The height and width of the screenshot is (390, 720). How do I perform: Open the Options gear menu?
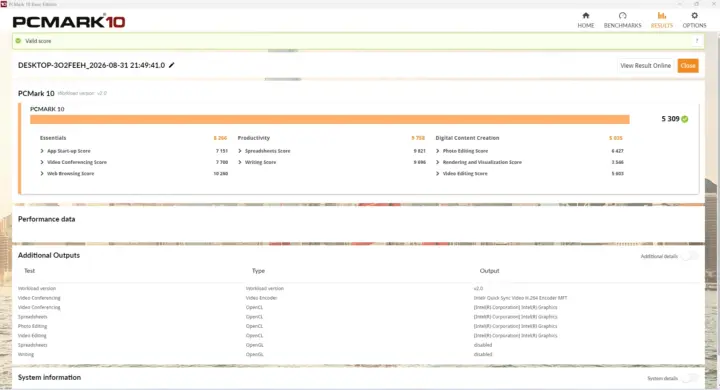[x=694, y=20]
